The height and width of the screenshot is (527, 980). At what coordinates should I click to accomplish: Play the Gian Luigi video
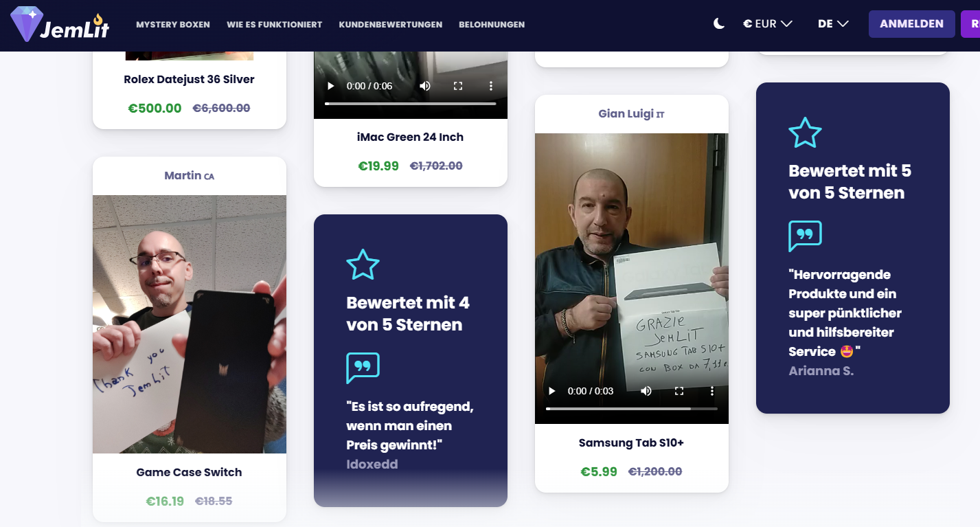pyautogui.click(x=551, y=391)
